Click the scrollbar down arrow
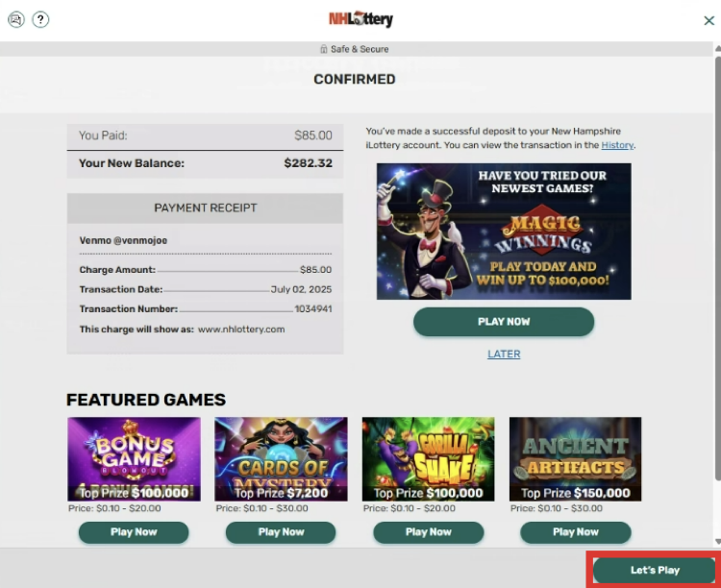 click(x=718, y=542)
